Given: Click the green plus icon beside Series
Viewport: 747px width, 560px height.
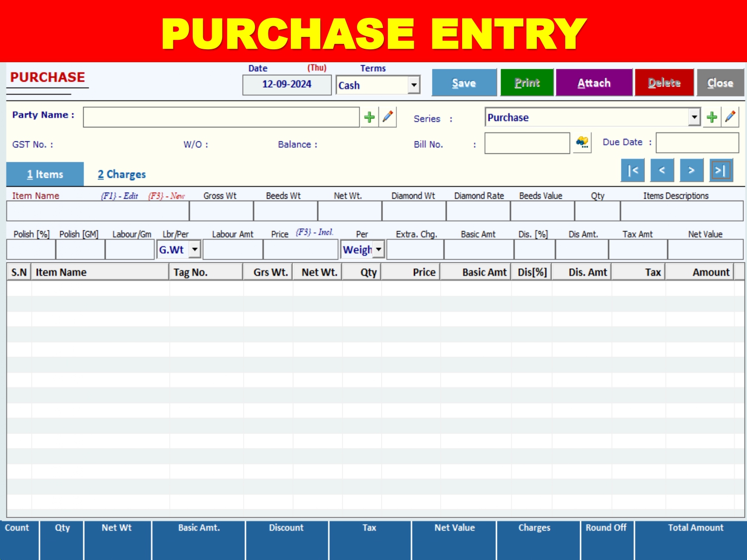Looking at the screenshot, I should click(712, 117).
